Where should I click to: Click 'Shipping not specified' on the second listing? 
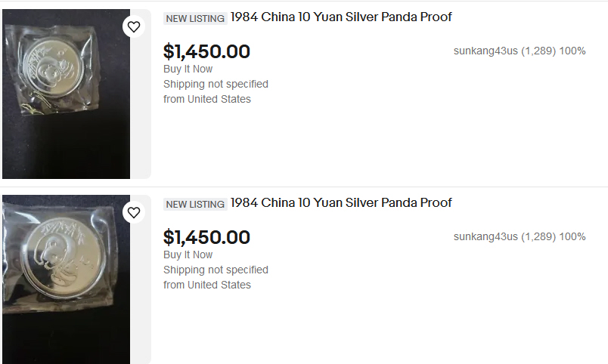coord(216,270)
